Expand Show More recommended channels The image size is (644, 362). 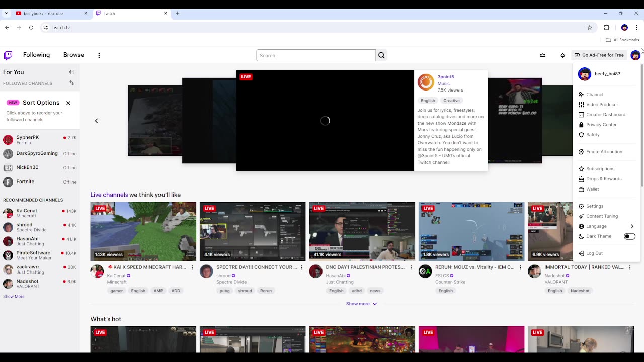pos(14,297)
